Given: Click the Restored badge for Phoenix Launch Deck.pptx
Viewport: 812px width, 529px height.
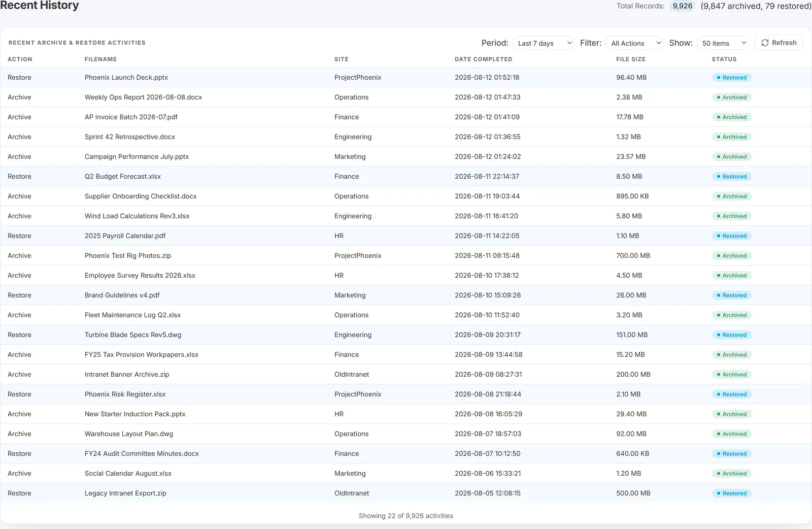Looking at the screenshot, I should [731, 78].
